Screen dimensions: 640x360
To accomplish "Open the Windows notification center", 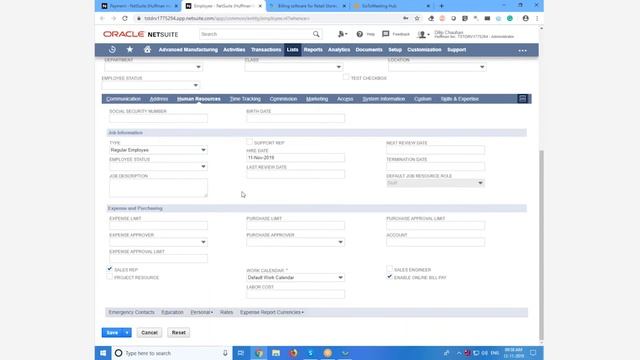I will click(x=533, y=353).
